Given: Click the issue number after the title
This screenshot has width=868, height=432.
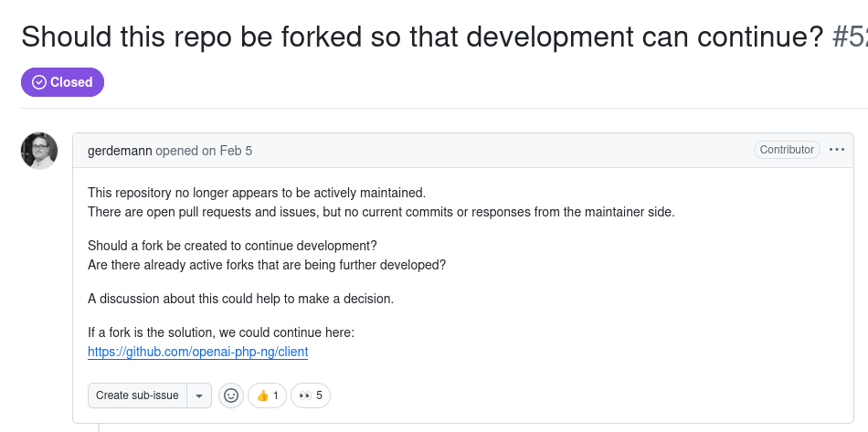Looking at the screenshot, I should coord(851,37).
